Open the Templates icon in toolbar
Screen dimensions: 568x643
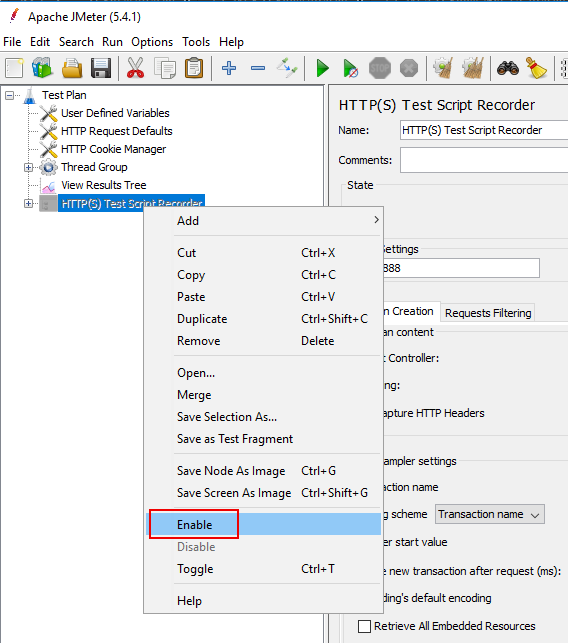tap(43, 68)
